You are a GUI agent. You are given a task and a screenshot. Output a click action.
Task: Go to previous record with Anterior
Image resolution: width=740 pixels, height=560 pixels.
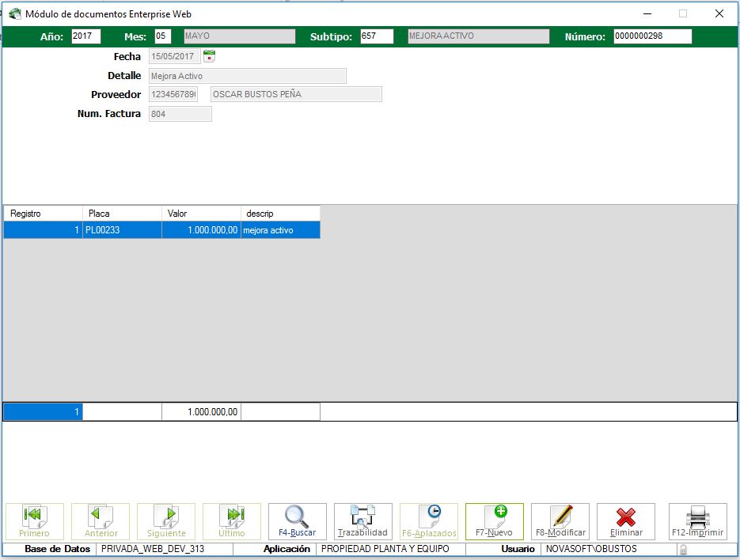[101, 521]
